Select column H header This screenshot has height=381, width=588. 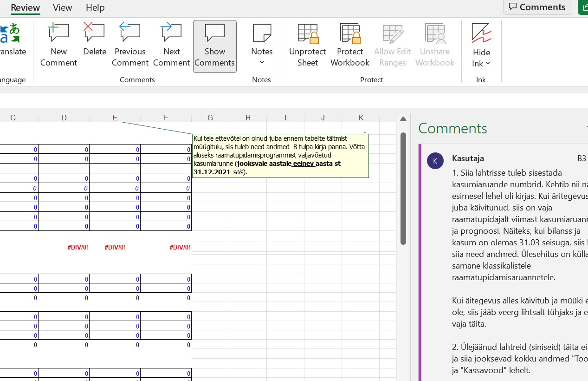248,118
